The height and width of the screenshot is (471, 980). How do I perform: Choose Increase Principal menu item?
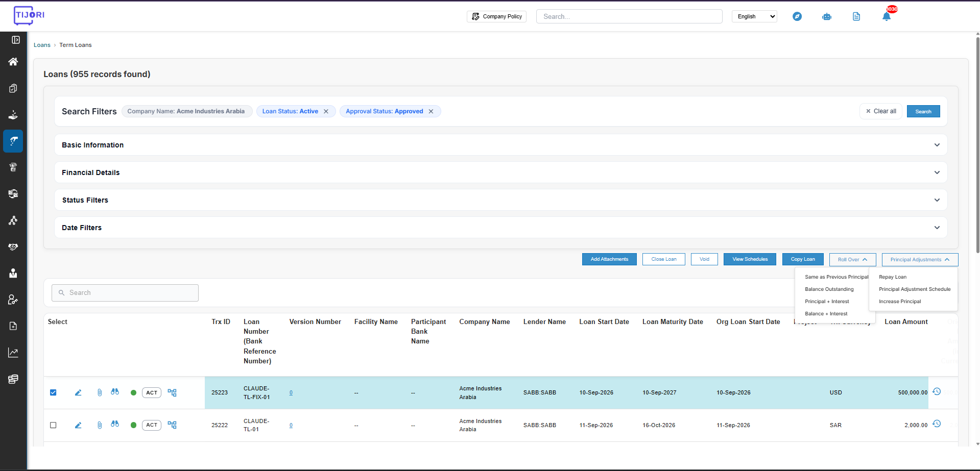point(900,302)
